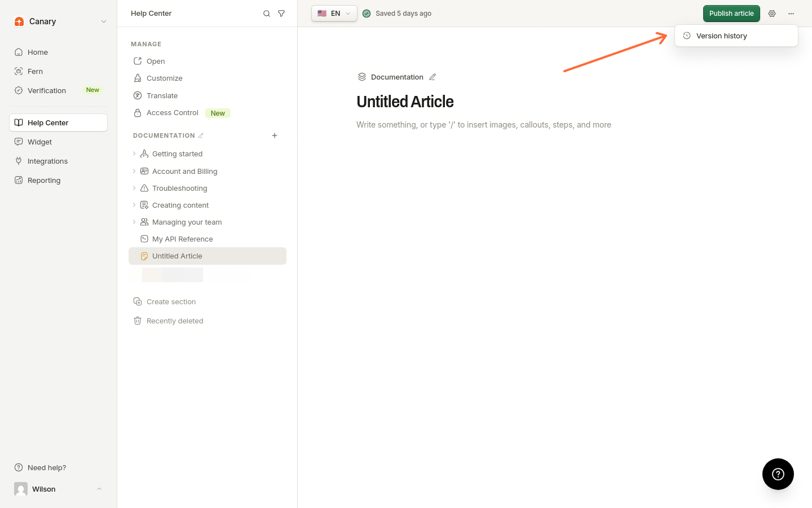The height and width of the screenshot is (508, 812).
Task: Expand the Getting started section
Action: pos(134,154)
